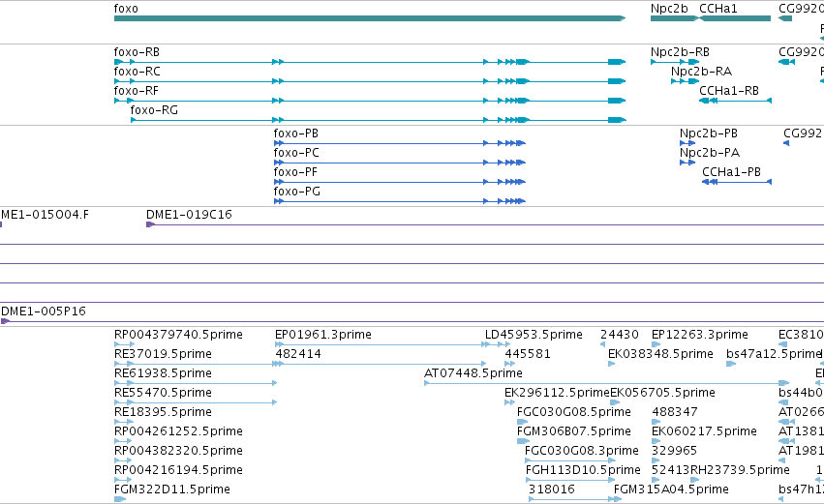This screenshot has height=504, width=824.
Task: Select the 329965 EST label
Action: pos(674,451)
